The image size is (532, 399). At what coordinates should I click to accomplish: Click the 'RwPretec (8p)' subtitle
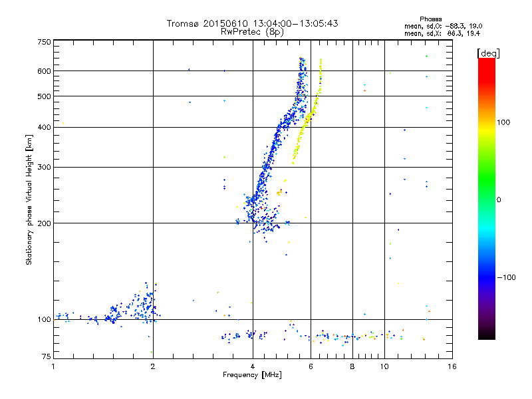tap(252, 31)
